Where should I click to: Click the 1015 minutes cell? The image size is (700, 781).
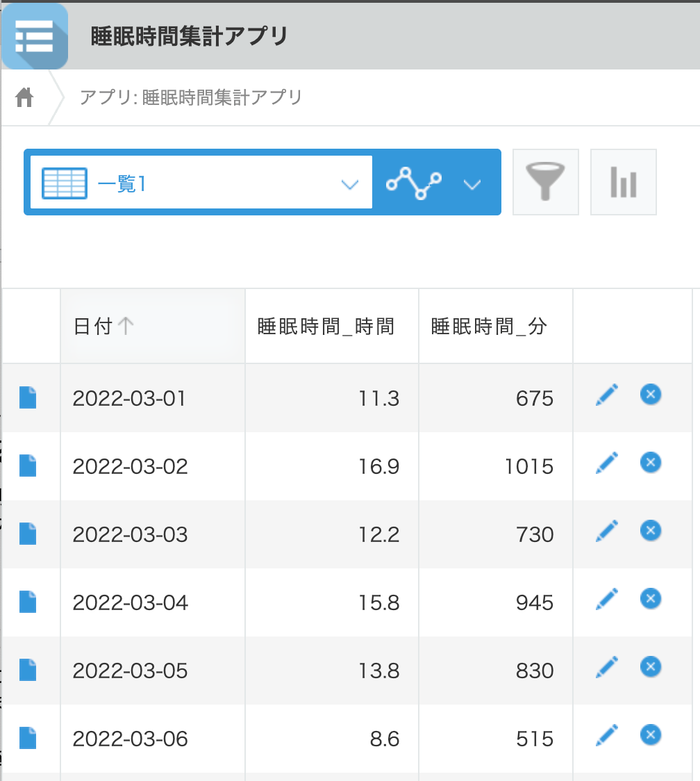tap(528, 466)
